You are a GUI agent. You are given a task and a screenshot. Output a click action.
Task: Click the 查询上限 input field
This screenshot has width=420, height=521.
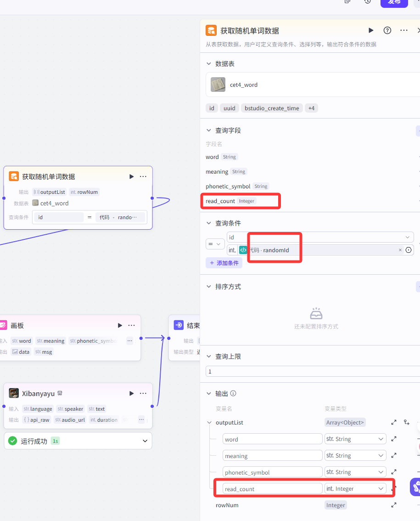312,371
